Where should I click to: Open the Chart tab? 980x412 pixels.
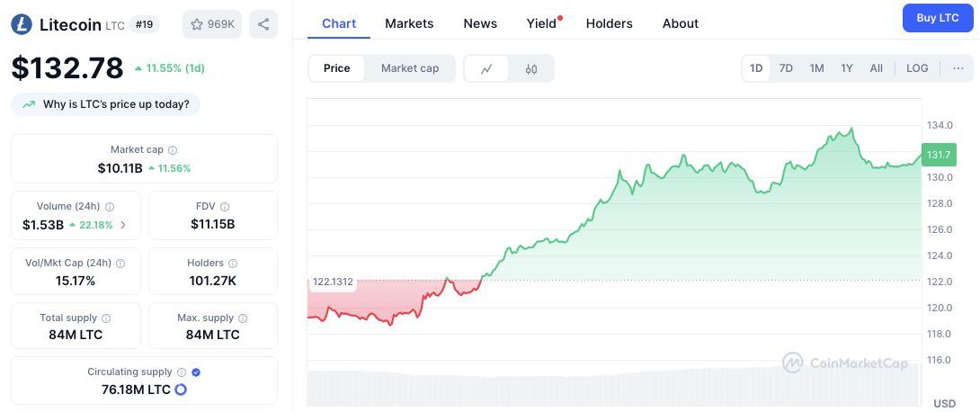(339, 23)
